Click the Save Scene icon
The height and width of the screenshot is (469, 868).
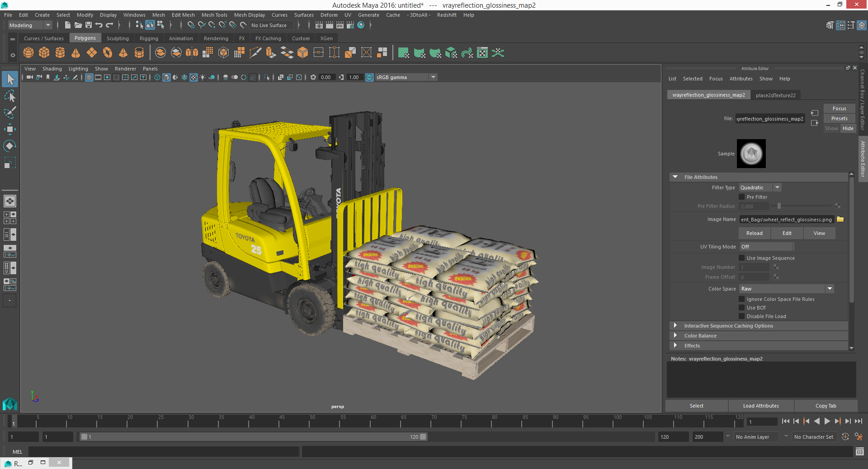pos(89,25)
